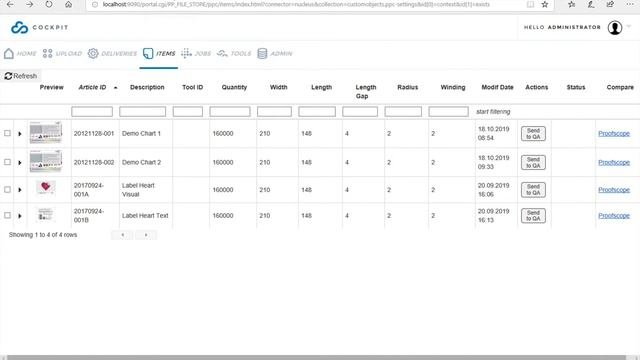Open Proofscope link for Demo Chart 2

(614, 162)
